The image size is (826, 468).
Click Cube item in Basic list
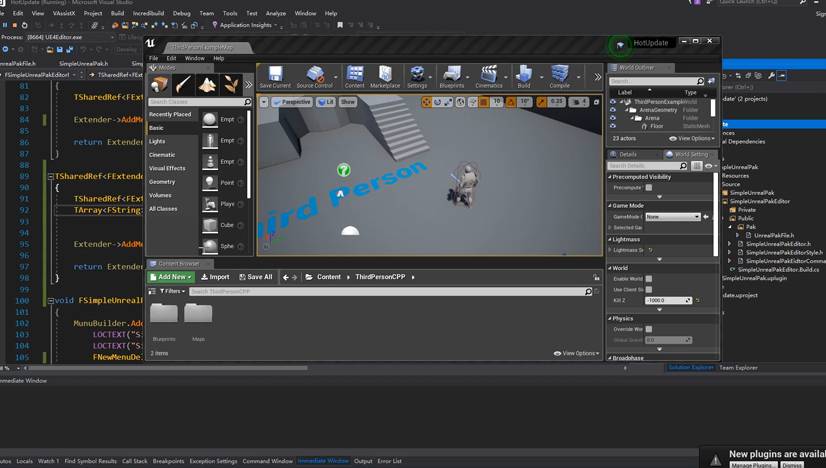pos(223,225)
